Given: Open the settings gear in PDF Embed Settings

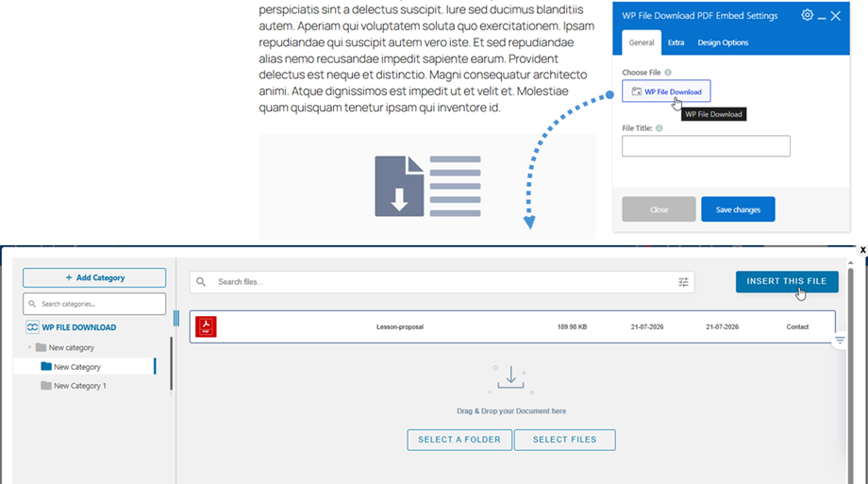Looking at the screenshot, I should [x=807, y=15].
